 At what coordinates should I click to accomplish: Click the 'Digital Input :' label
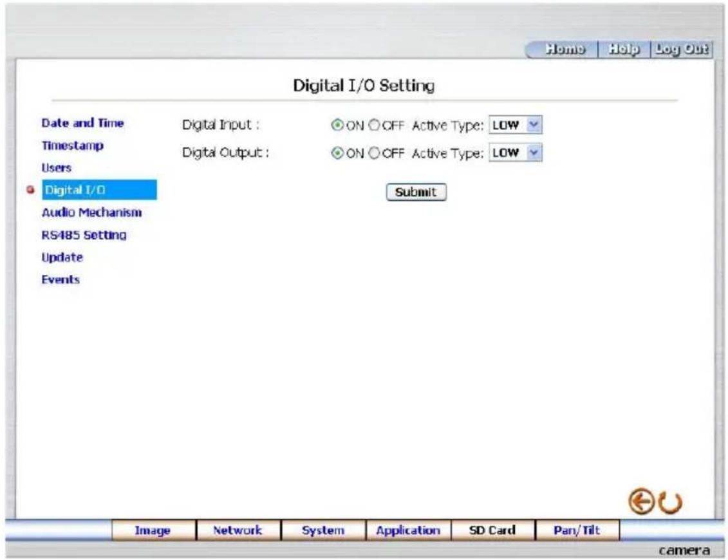pyautogui.click(x=221, y=125)
